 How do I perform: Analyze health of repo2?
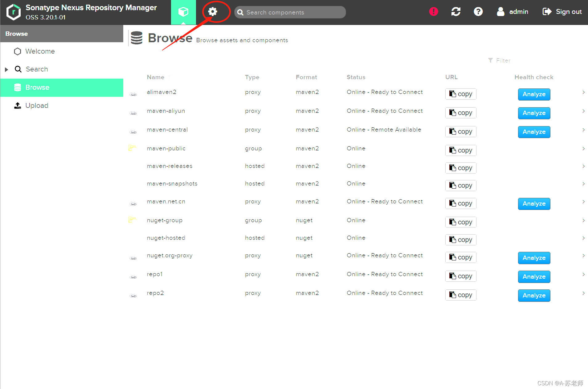click(x=534, y=296)
